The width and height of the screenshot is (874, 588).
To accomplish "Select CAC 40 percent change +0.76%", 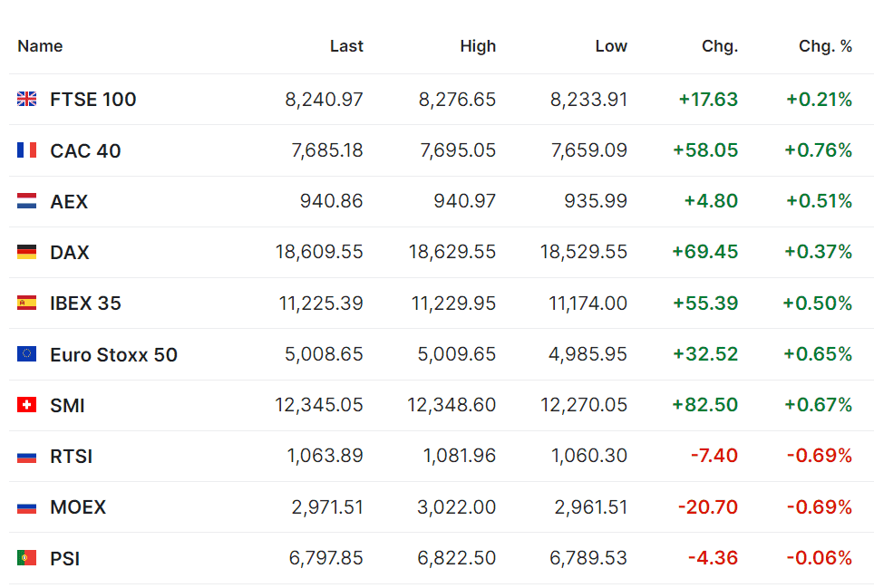I will tap(819, 150).
